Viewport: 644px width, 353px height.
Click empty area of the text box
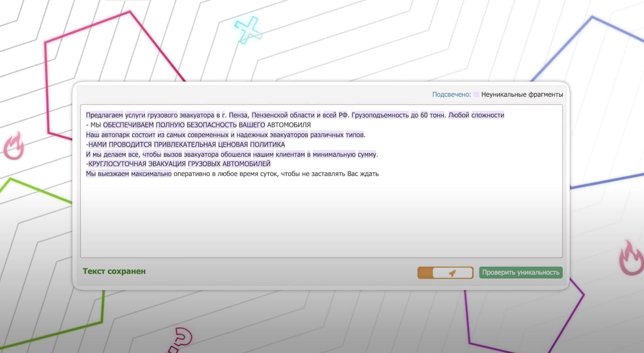(x=321, y=218)
